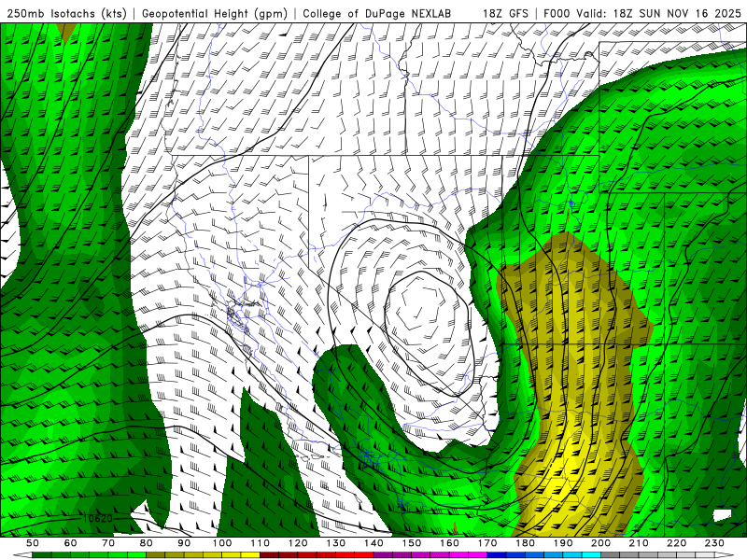Click the 230 kt scale label
The height and width of the screenshot is (560, 747).
click(x=714, y=543)
